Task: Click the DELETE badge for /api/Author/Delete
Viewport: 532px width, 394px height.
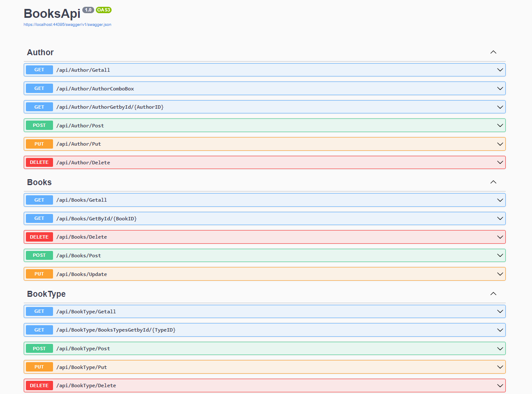Action: [x=39, y=163]
